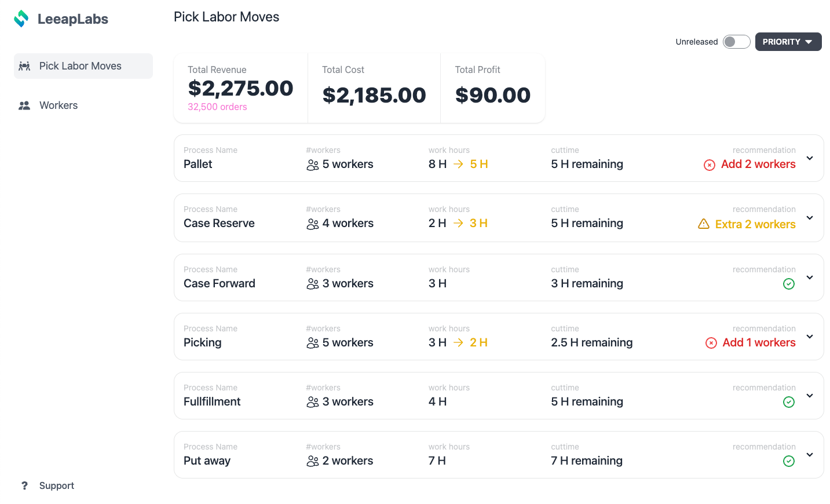
Task: Click the warning triangle icon for Case Reserve
Action: tap(704, 224)
